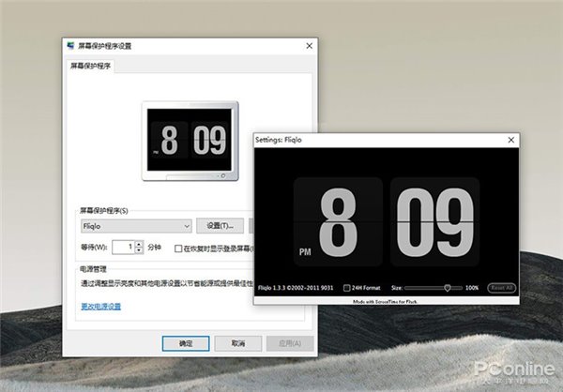Screen dimensions: 563x392
Task: Click the large 09 minutes flip card
Action: [x=434, y=222]
